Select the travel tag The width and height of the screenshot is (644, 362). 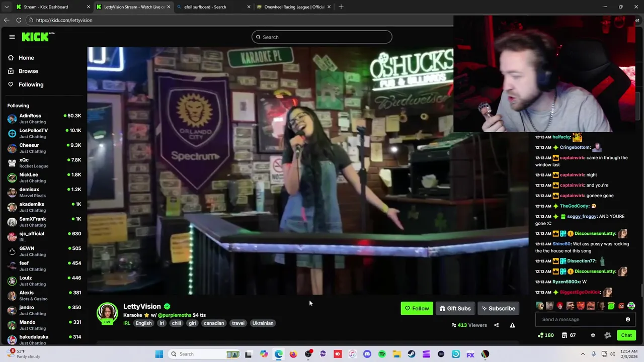238,323
